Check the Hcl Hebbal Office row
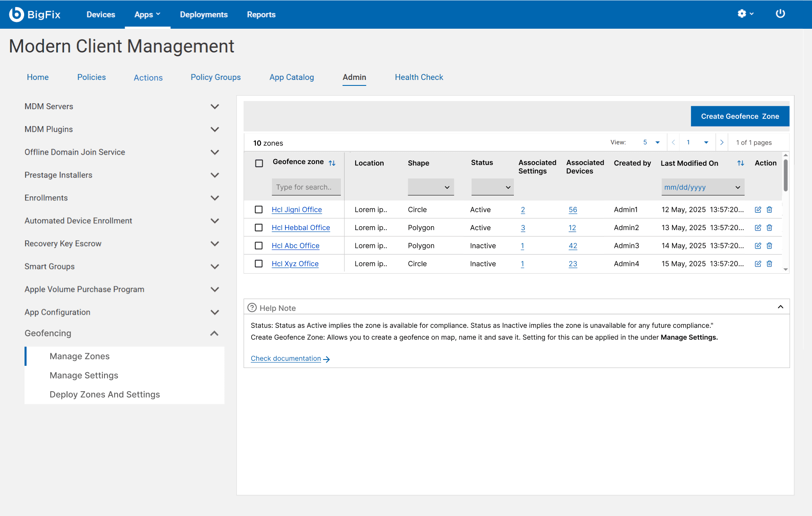The width and height of the screenshot is (812, 516). (x=259, y=228)
